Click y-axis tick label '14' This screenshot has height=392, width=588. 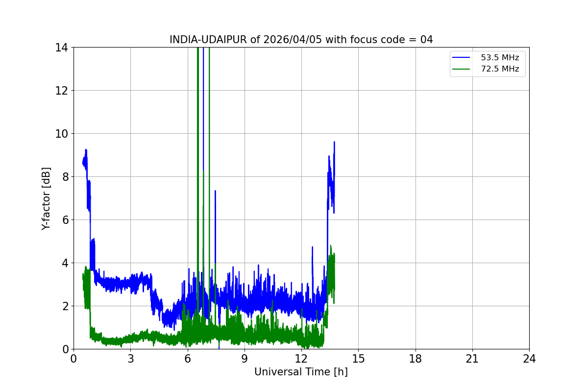pyautogui.click(x=62, y=48)
